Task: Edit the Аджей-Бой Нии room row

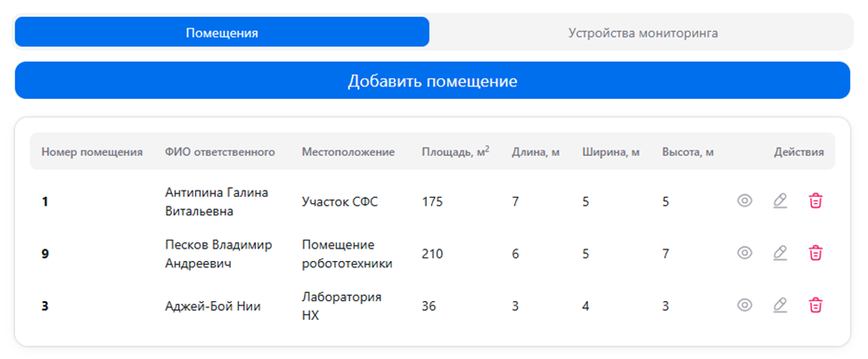Action: point(780,305)
